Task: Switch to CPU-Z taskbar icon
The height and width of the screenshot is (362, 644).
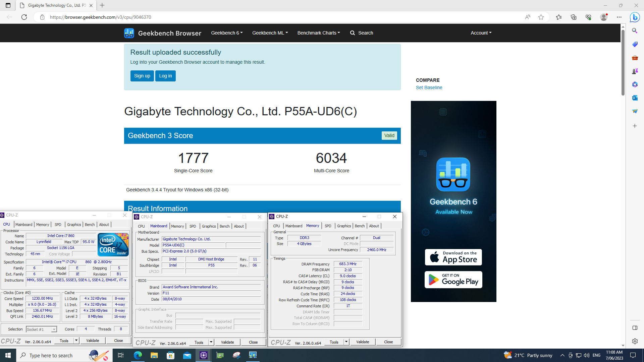Action: pos(203,355)
